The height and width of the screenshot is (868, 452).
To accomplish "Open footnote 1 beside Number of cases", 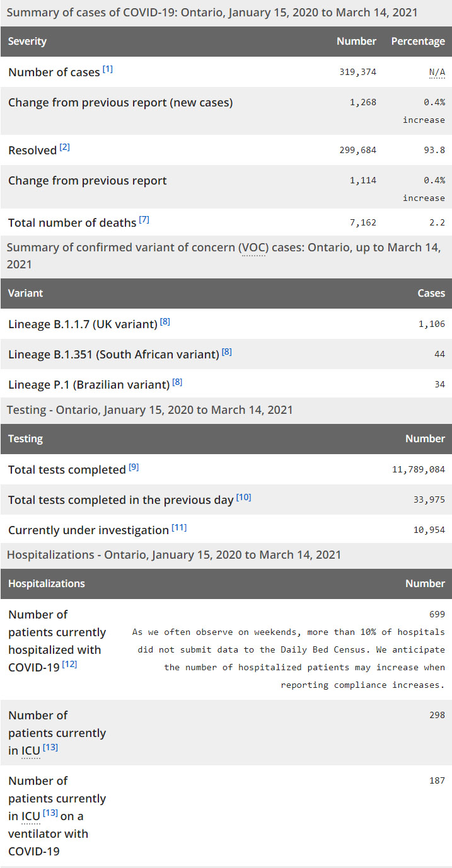I will point(108,69).
